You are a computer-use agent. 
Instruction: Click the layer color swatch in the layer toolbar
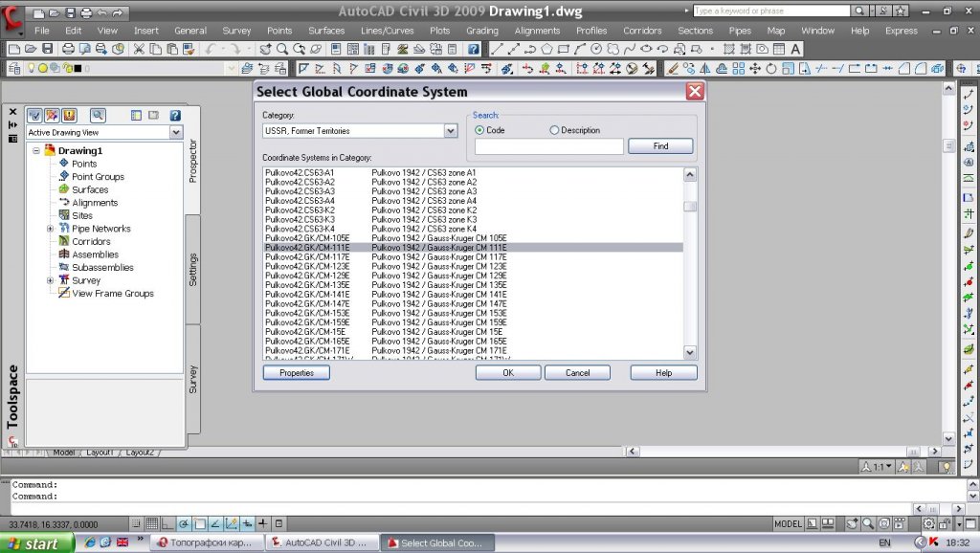coord(77,69)
